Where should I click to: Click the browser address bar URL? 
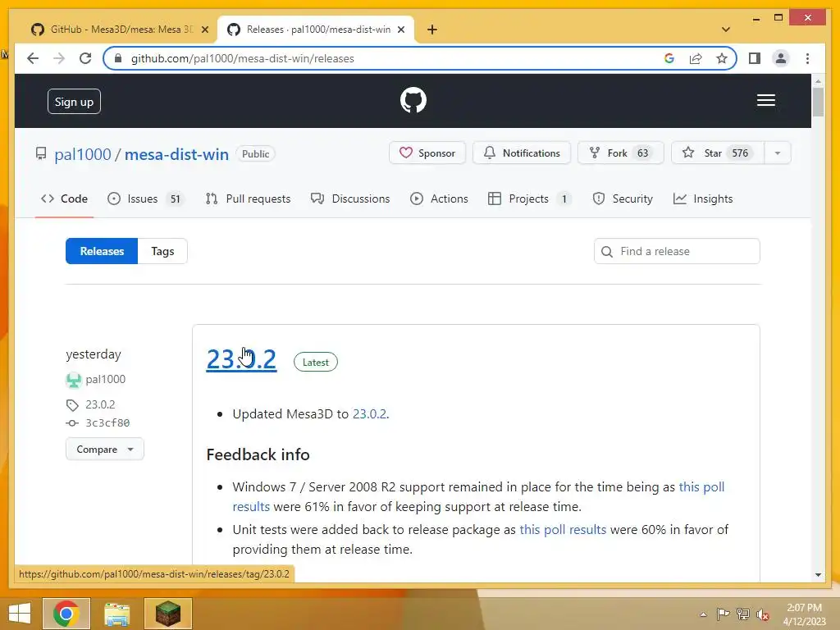click(242, 58)
